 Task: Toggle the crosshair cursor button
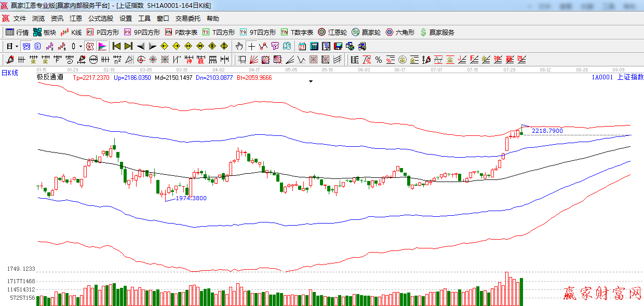point(251,46)
